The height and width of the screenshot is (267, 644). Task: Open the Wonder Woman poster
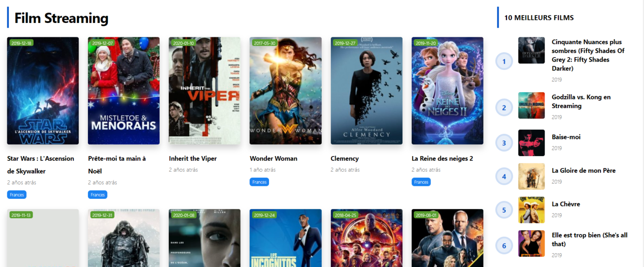tap(286, 91)
